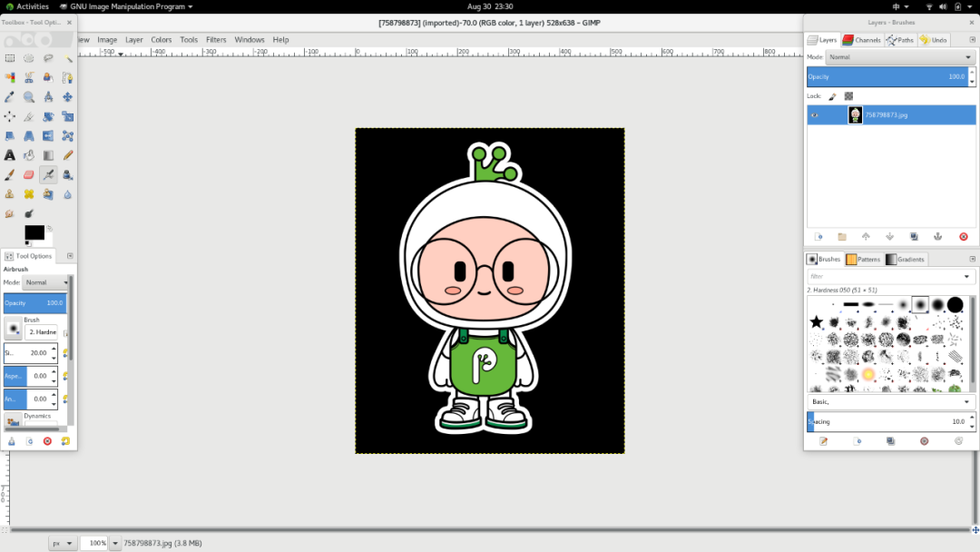This screenshot has height=552, width=980.
Task: Select the Measure compass tool
Action: tap(48, 97)
